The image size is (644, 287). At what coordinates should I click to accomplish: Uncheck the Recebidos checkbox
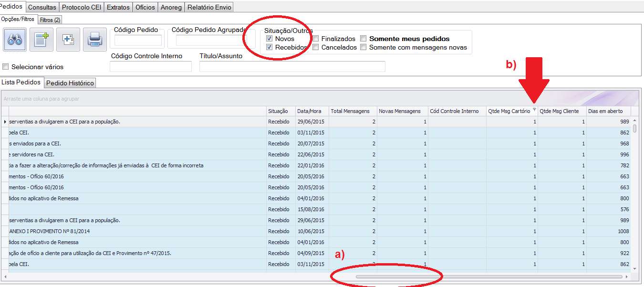[270, 47]
